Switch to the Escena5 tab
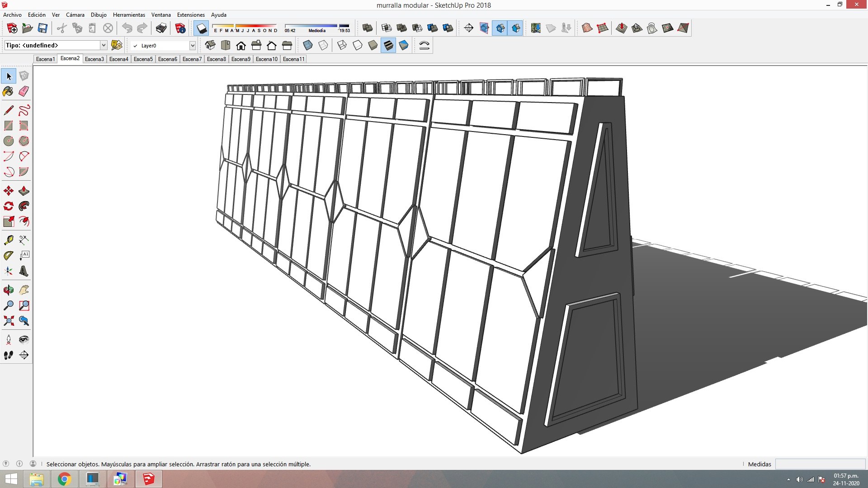The height and width of the screenshot is (488, 868). [x=143, y=59]
